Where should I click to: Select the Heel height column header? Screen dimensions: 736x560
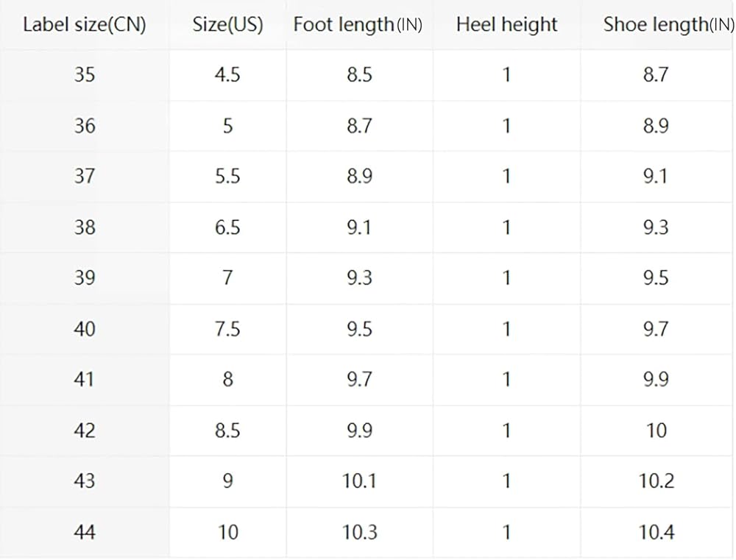506,24
